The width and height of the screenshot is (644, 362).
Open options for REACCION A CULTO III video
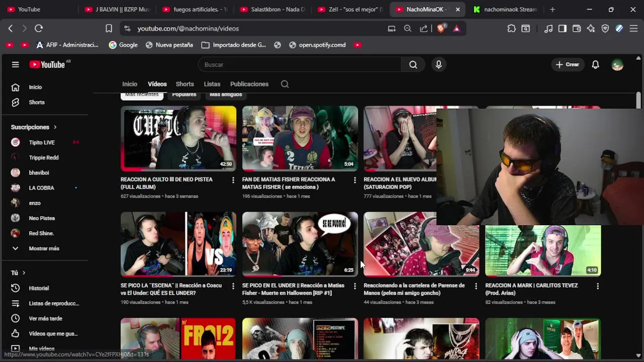(x=233, y=180)
